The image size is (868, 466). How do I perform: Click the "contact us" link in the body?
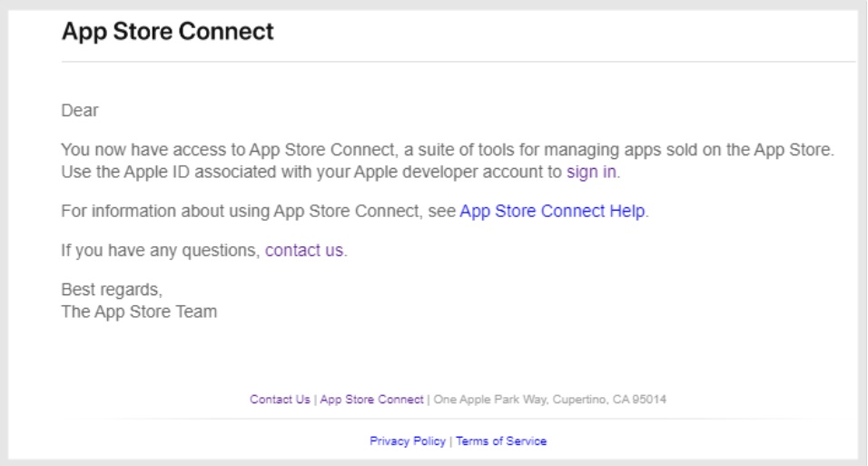[x=304, y=251]
